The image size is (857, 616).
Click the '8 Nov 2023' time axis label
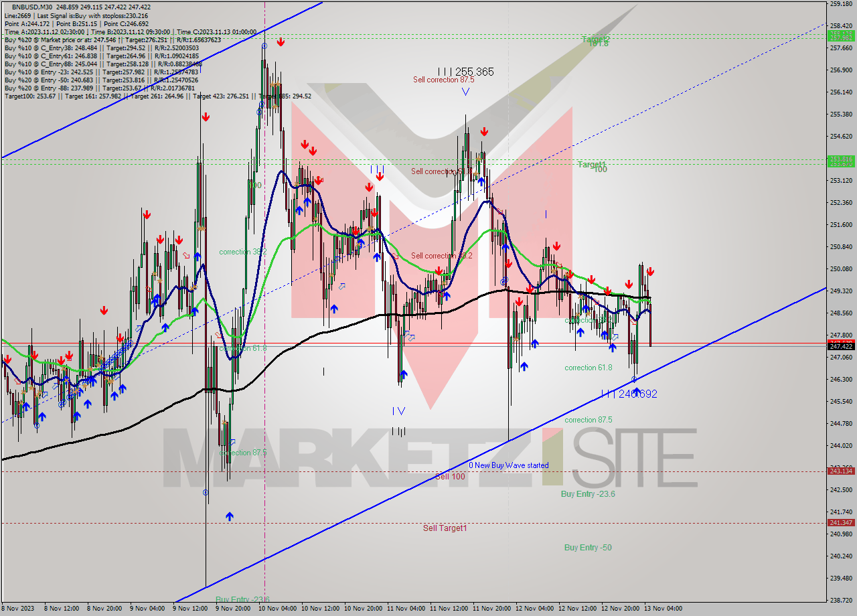(17, 609)
